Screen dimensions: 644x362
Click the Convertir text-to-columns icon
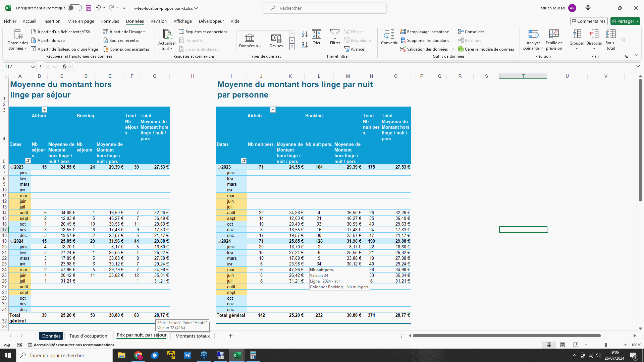point(389,34)
